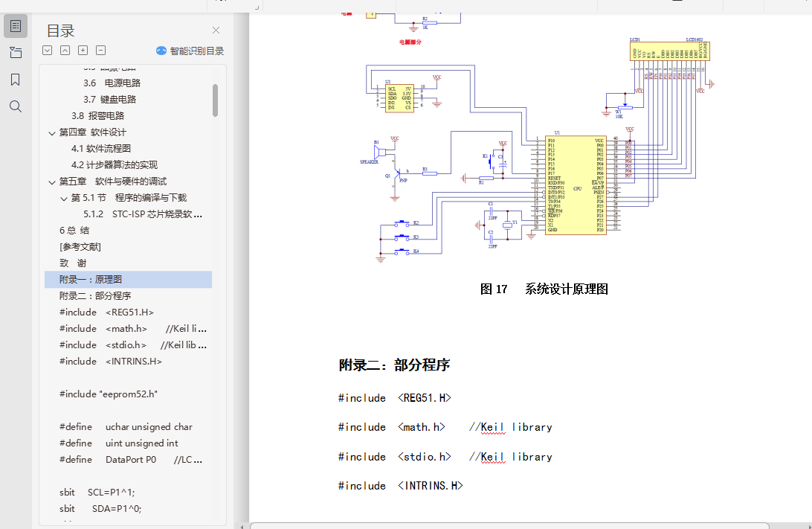Go to 3.8 报警电路 entry
Image resolution: width=812 pixels, height=529 pixels.
[x=98, y=116]
